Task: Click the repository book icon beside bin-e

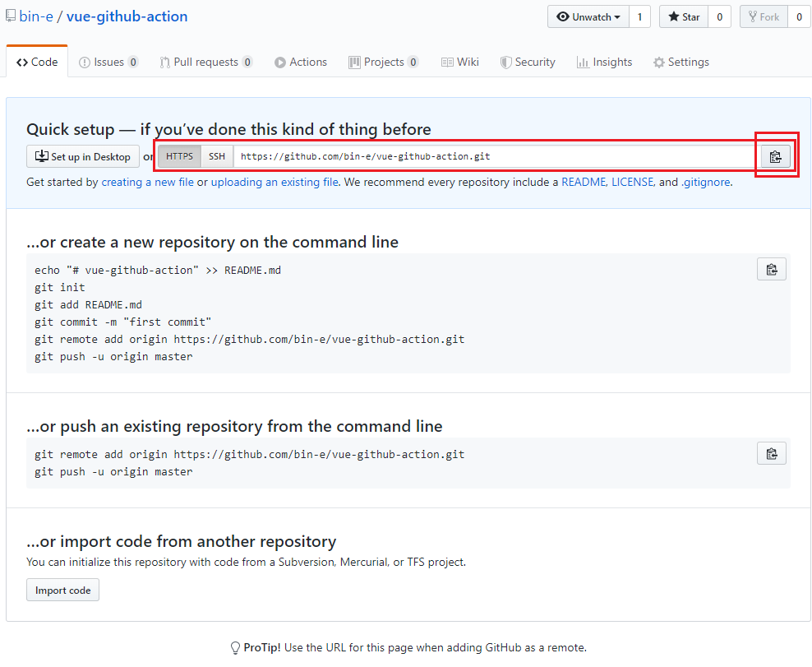Action: click(11, 16)
